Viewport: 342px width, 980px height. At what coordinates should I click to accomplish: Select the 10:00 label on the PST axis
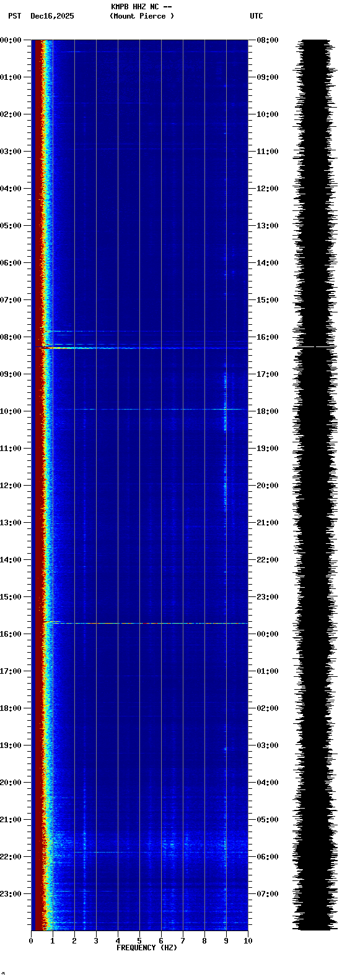11,411
